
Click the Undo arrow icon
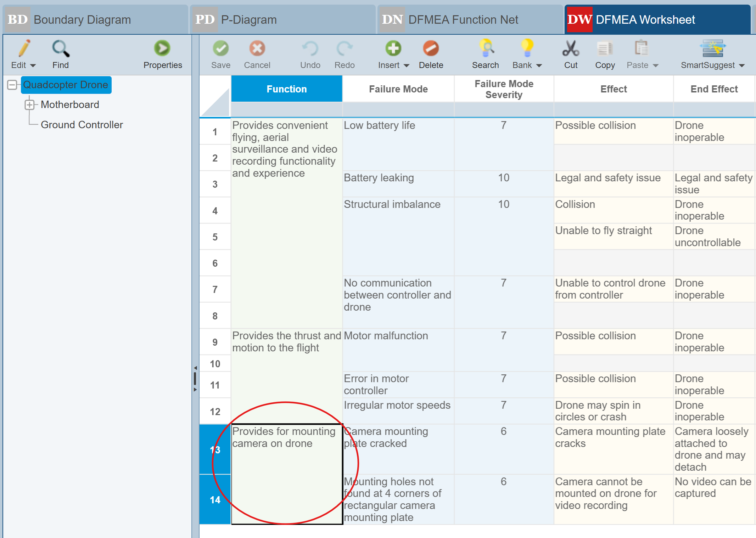tap(310, 49)
